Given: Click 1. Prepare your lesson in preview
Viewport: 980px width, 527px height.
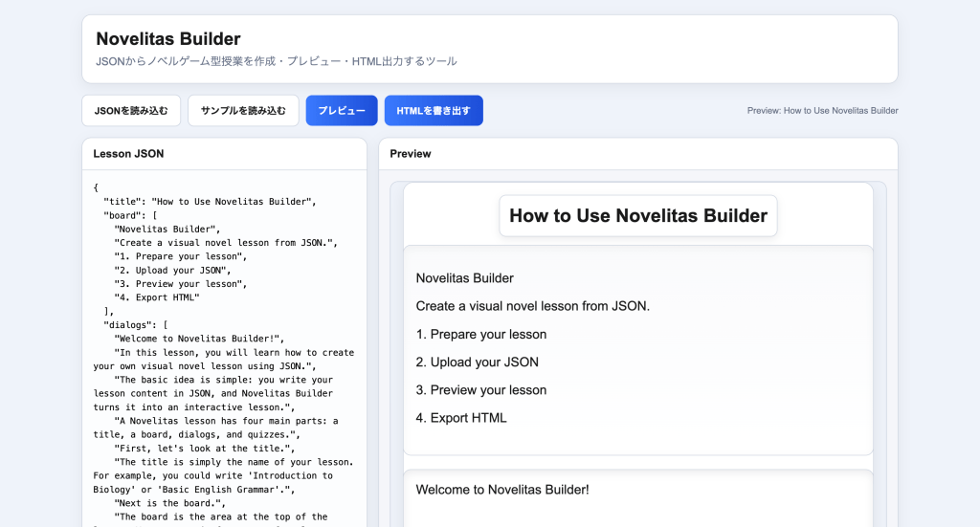Looking at the screenshot, I should (481, 334).
